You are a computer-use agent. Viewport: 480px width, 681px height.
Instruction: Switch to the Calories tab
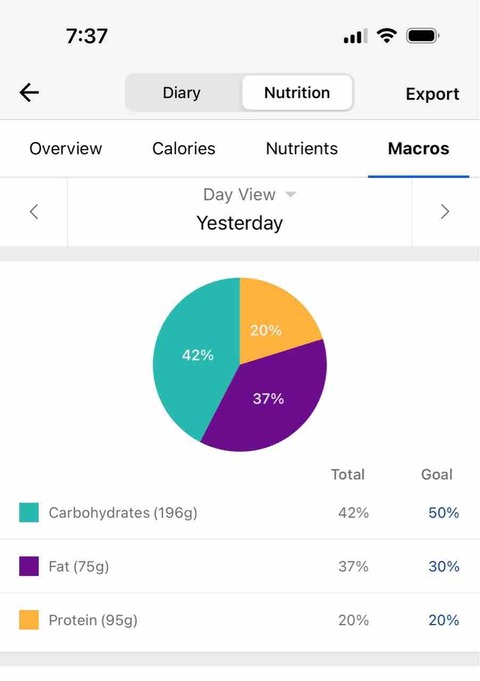click(184, 149)
